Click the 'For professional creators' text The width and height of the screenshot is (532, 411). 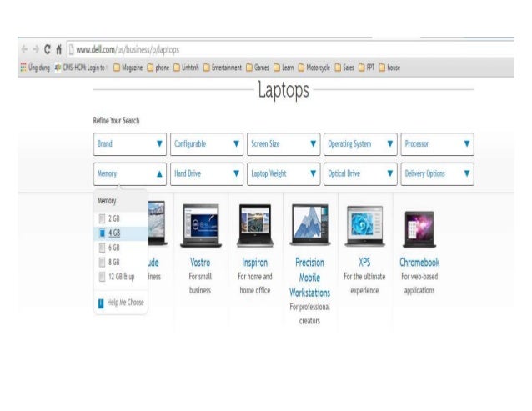pos(309,313)
